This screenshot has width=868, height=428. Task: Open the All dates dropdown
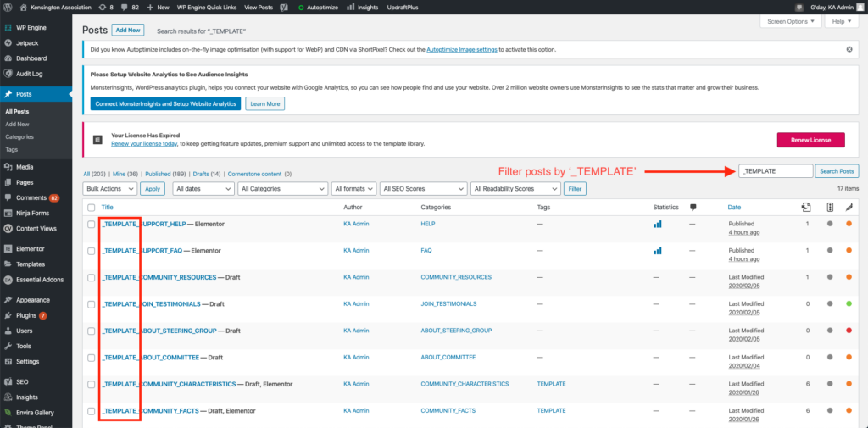click(x=203, y=189)
